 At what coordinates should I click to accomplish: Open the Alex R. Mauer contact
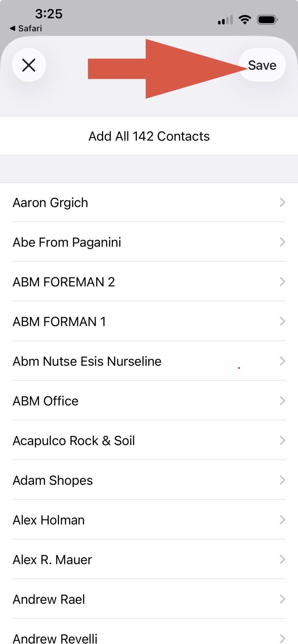[x=52, y=560]
